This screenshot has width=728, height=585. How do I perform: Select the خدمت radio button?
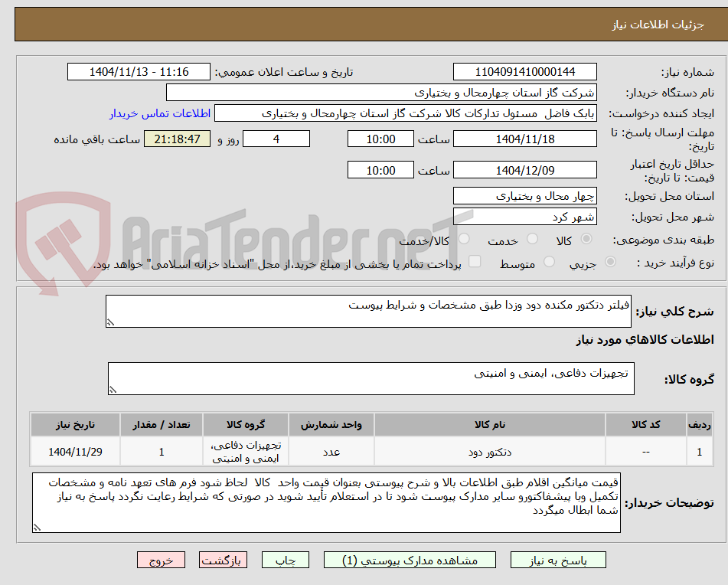532,239
